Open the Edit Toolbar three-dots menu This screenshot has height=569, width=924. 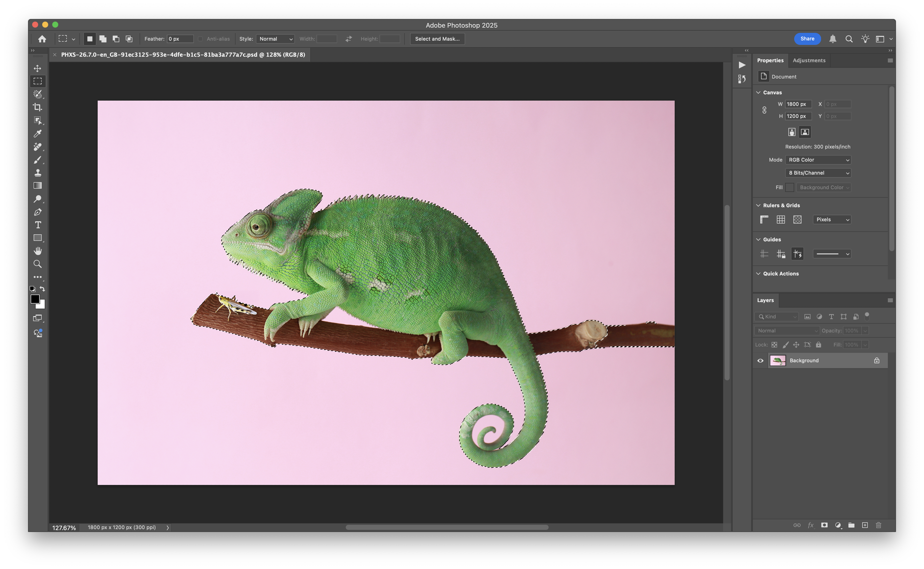tap(38, 277)
